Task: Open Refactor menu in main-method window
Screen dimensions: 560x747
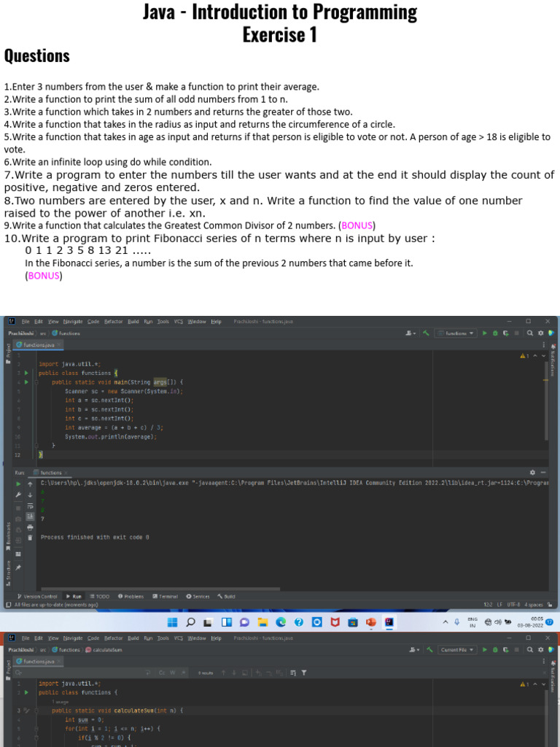Action: click(113, 322)
